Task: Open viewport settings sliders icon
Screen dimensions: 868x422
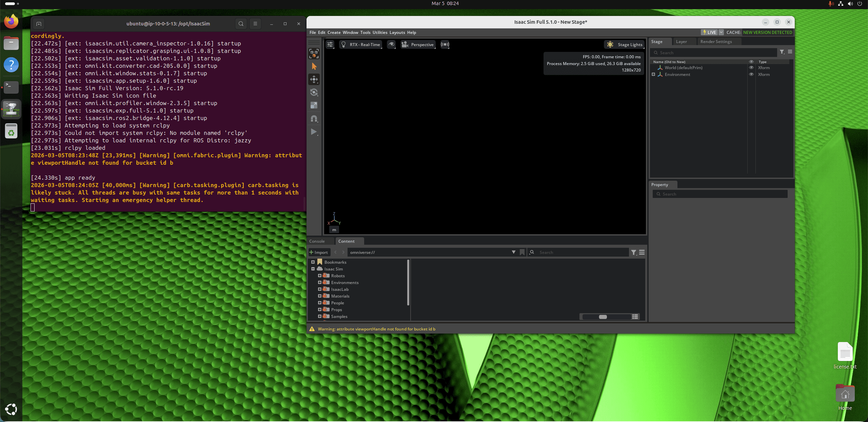Action: click(330, 44)
